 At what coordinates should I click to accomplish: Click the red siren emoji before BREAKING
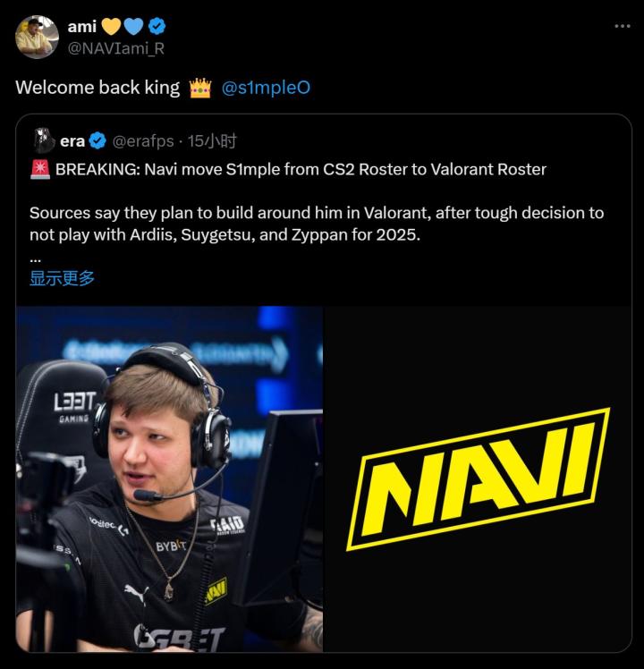click(x=40, y=170)
